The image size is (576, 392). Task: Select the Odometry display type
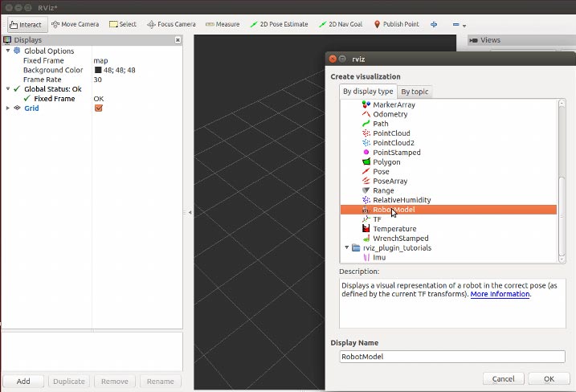(390, 114)
